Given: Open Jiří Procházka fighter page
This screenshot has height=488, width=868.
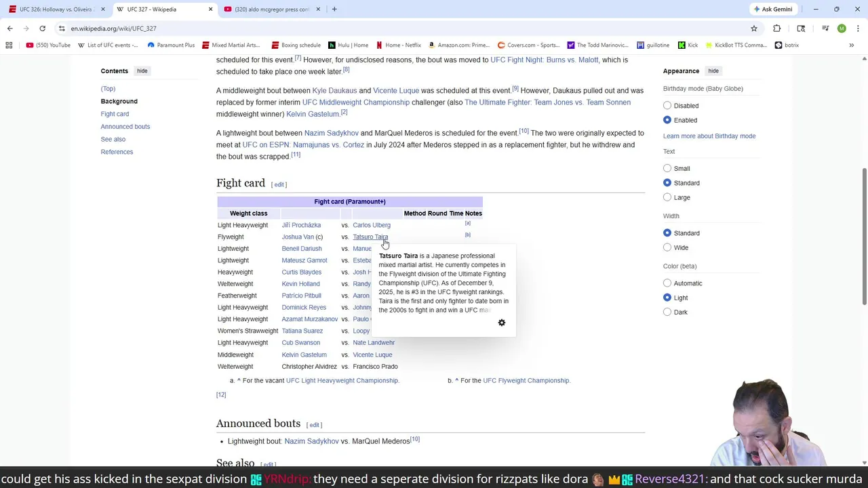Looking at the screenshot, I should coord(301,225).
